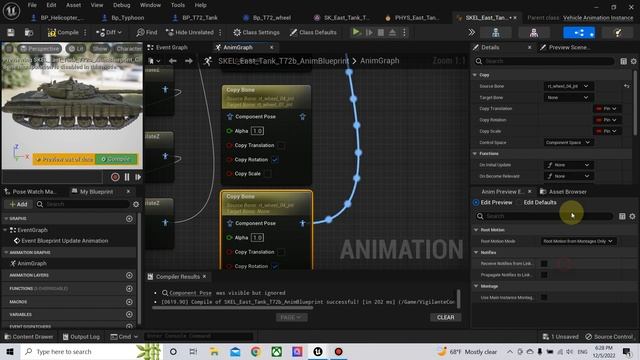Navigate back in graph history arrow
Screen dimensions: 640x360
tap(173, 61)
